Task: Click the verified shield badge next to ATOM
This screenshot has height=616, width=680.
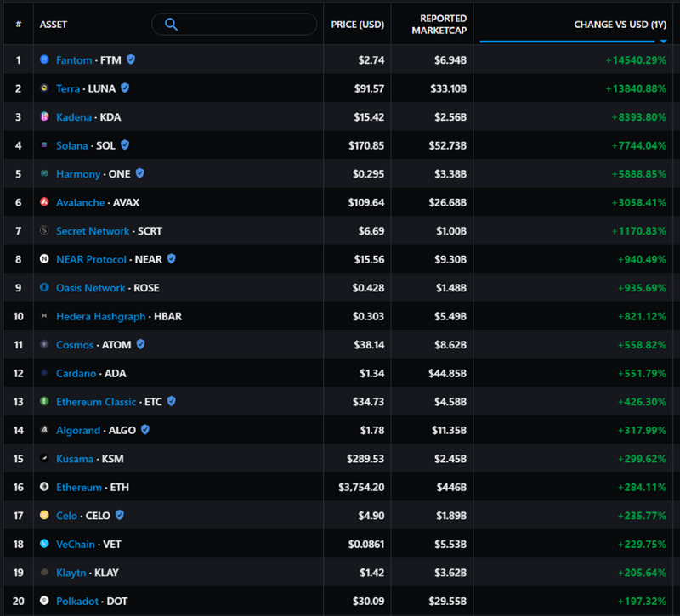Action: coord(140,344)
